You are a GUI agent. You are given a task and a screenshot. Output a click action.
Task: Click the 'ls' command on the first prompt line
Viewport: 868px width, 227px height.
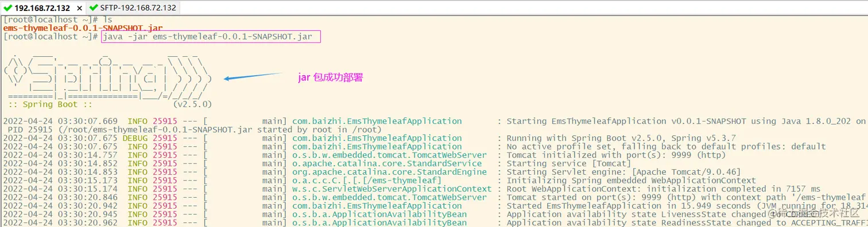click(x=107, y=19)
